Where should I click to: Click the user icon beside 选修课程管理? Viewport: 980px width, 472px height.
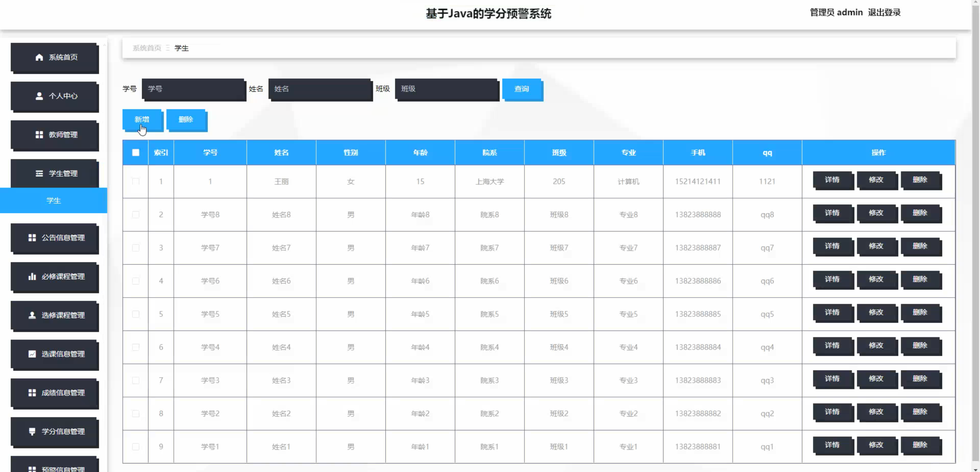point(32,315)
